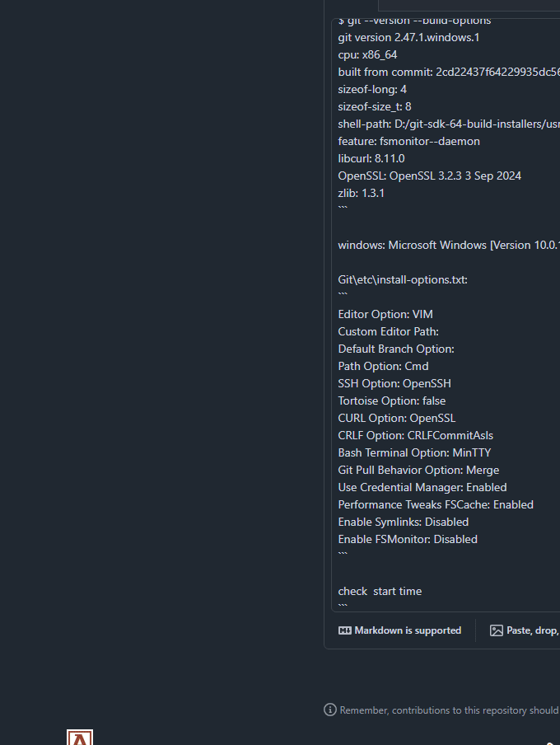Click the 'Default Branch Option:' line
The height and width of the screenshot is (745, 560).
395,349
